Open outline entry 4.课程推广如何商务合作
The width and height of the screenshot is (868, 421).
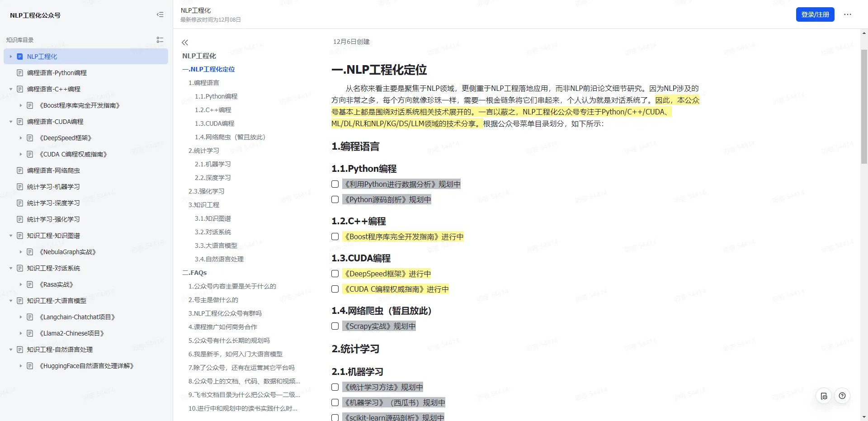(x=223, y=327)
